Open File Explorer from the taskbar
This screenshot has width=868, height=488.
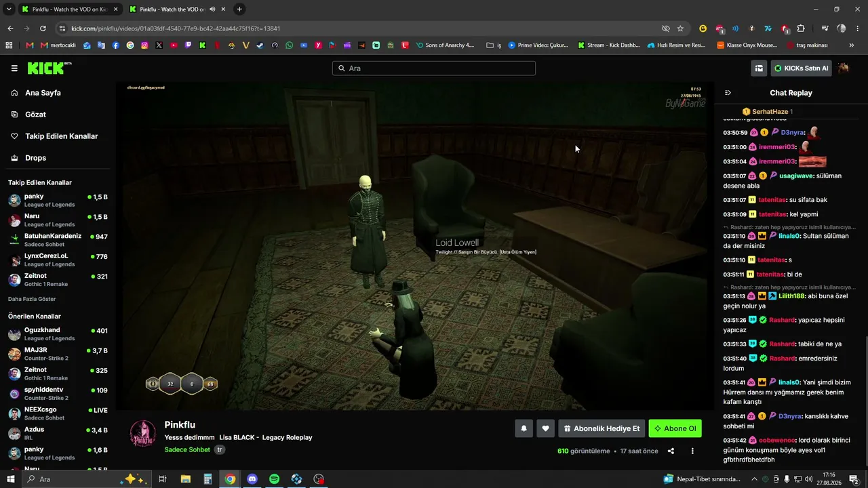pyautogui.click(x=186, y=479)
